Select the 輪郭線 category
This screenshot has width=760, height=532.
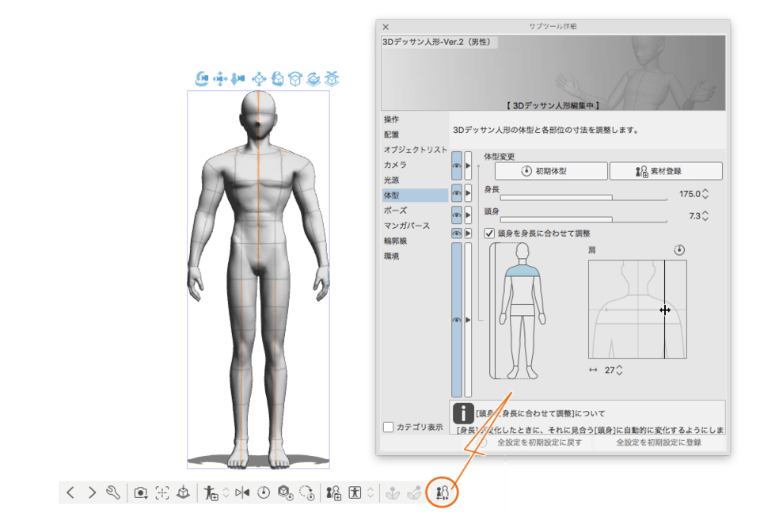(x=395, y=241)
